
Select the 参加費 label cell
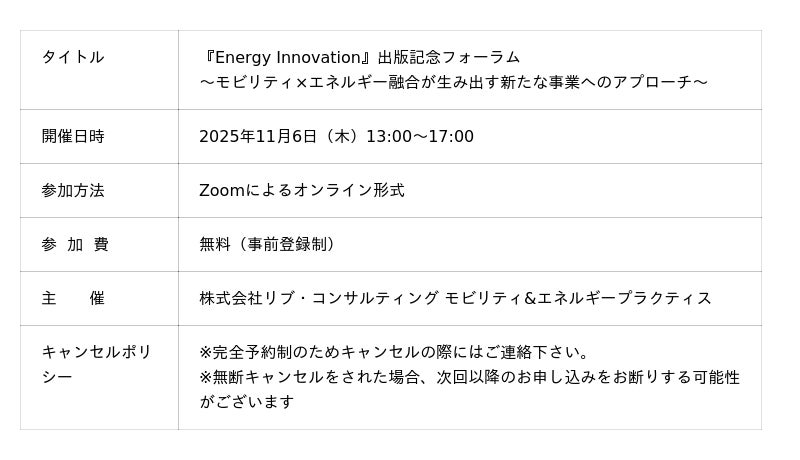(x=75, y=244)
